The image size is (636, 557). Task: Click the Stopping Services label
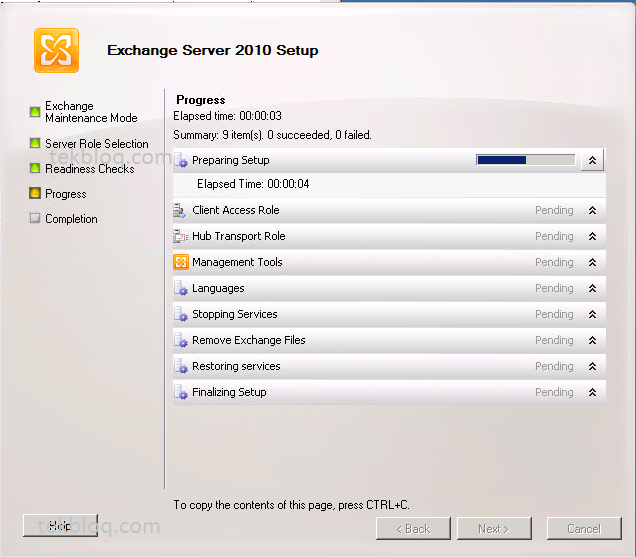pyautogui.click(x=234, y=314)
